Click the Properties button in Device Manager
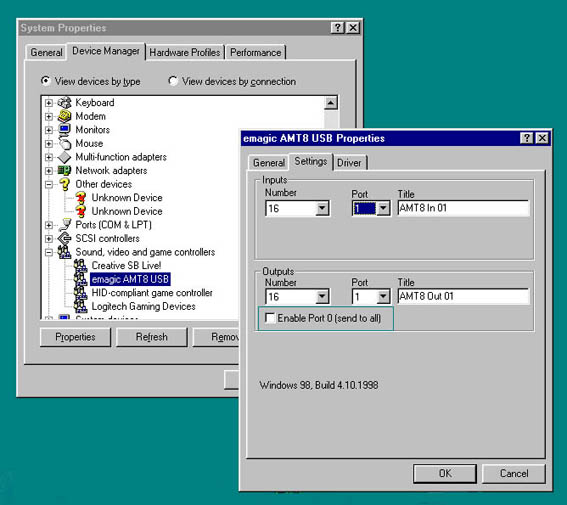This screenshot has width=567, height=505. tap(75, 337)
